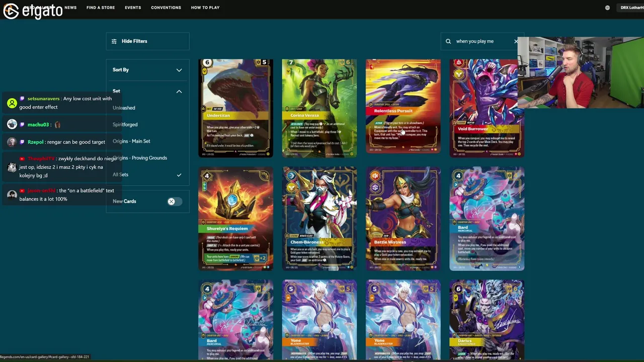Click setsunaravers' green avatar icon
This screenshot has height=362, width=644.
point(12,103)
